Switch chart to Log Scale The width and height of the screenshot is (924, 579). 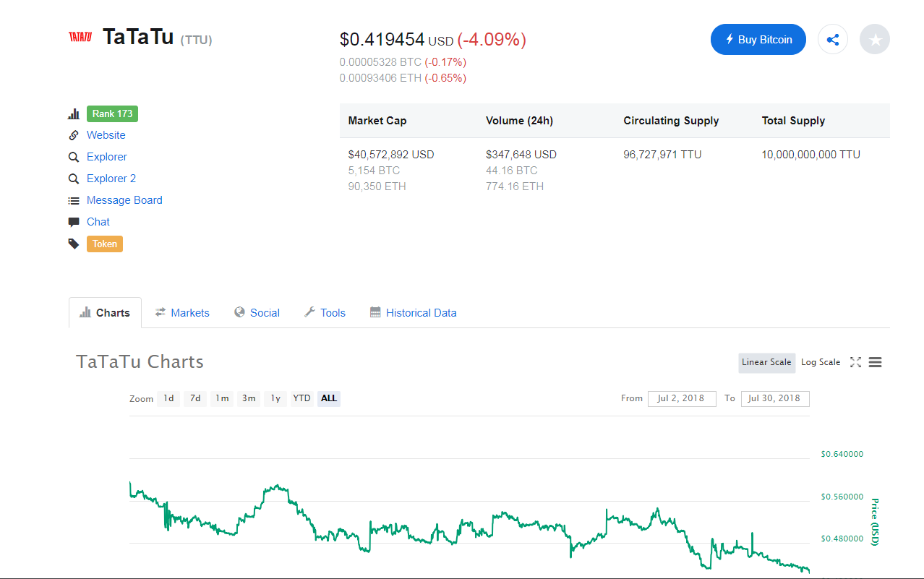821,362
